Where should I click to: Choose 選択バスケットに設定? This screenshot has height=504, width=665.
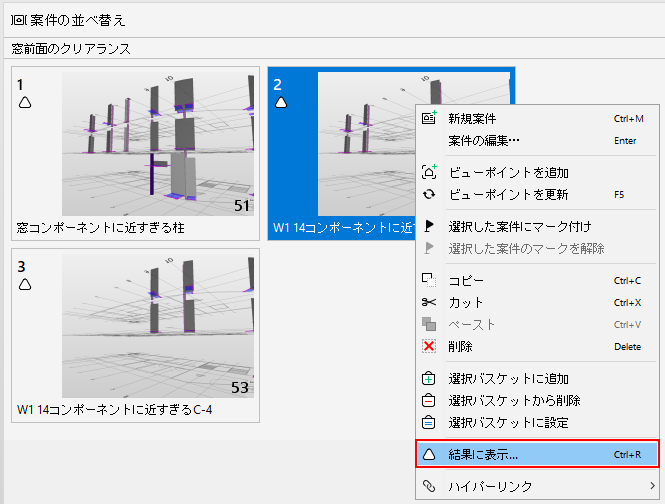click(537, 423)
